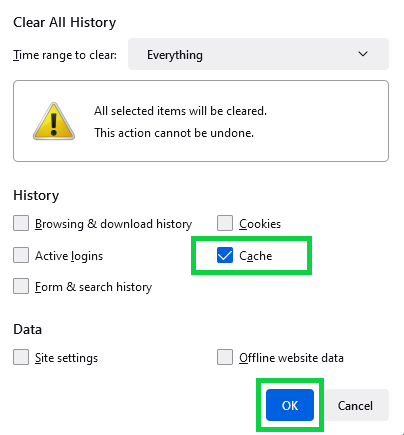Image resolution: width=404 pixels, height=435 pixels.
Task: Click the 'All selected items will be cleared' text
Action: click(180, 111)
